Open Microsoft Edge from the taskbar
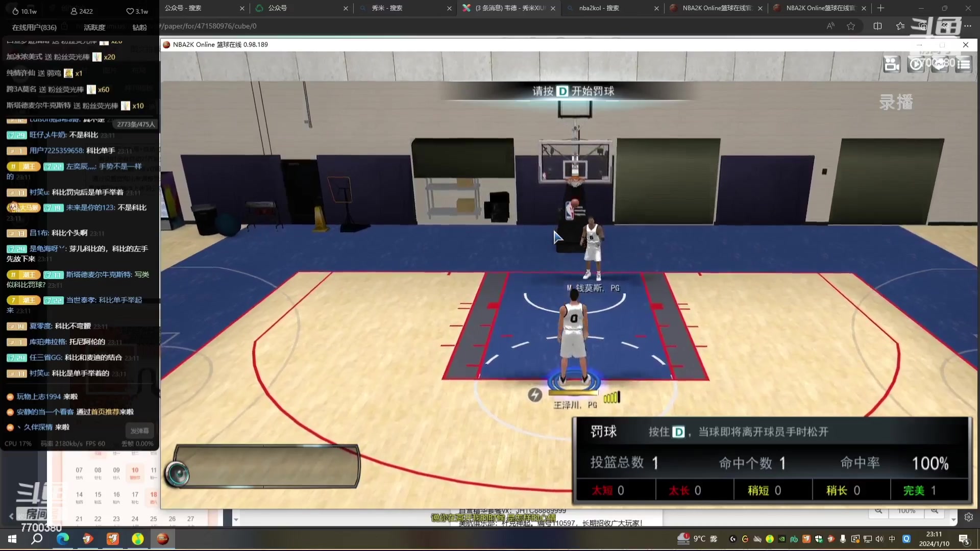 [62, 539]
